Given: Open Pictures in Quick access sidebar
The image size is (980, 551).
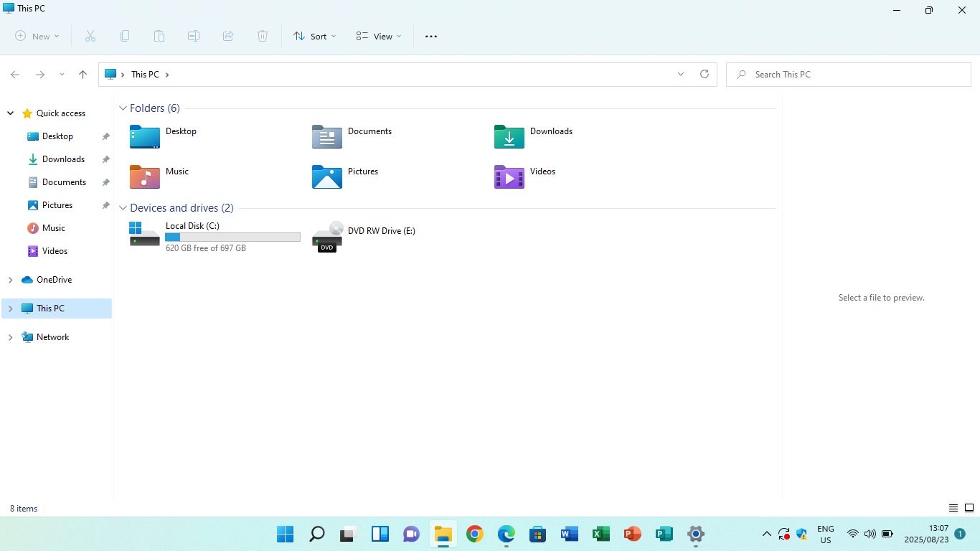Looking at the screenshot, I should (57, 205).
